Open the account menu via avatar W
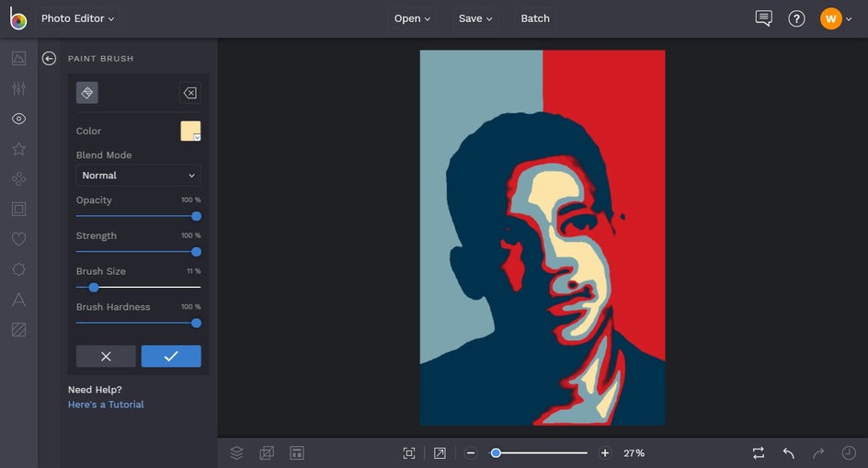This screenshot has width=868, height=468. [830, 18]
